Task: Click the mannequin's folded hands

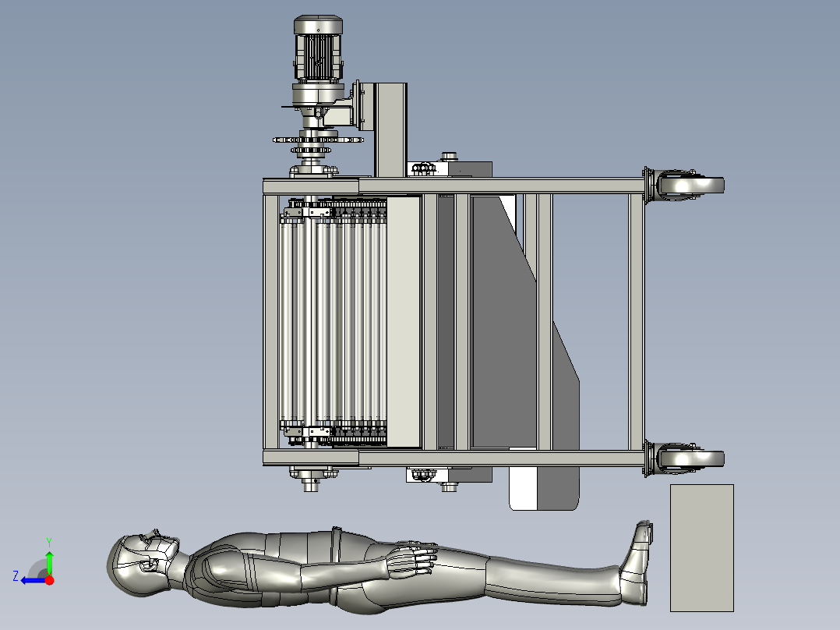Action: point(411,559)
